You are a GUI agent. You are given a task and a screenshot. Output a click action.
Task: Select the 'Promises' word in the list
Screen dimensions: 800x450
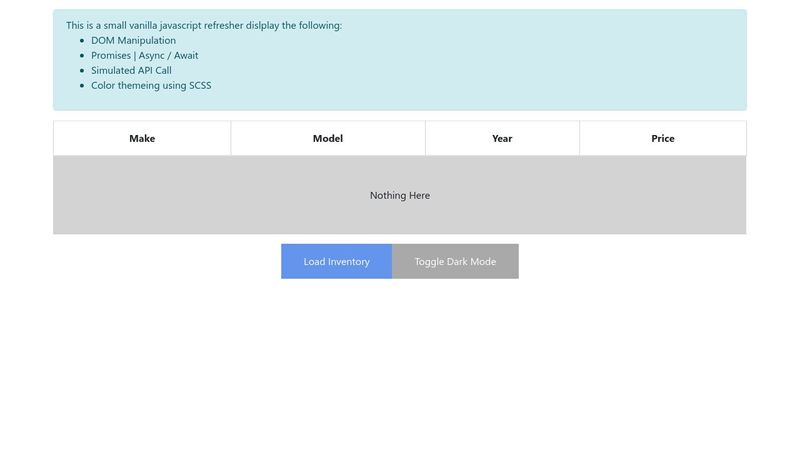click(x=112, y=55)
